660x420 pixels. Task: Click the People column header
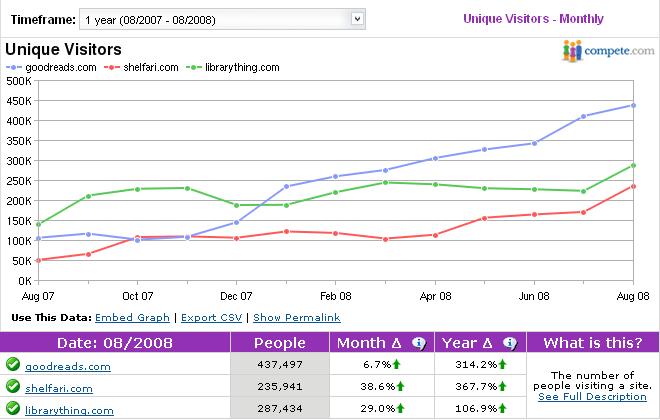pyautogui.click(x=279, y=343)
